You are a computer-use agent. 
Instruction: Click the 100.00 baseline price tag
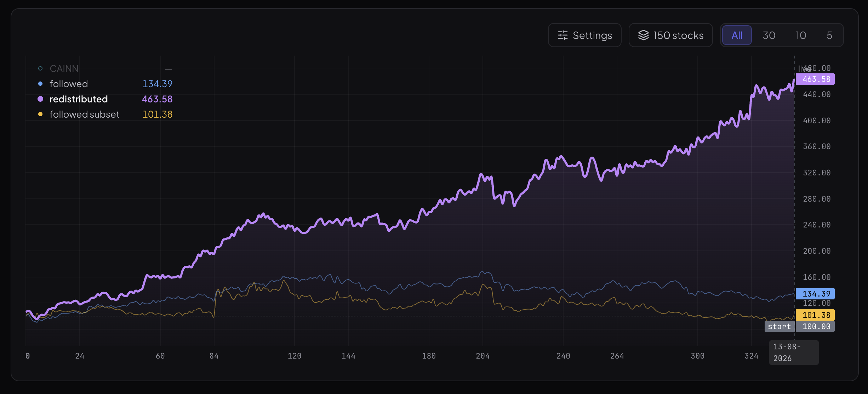pyautogui.click(x=815, y=326)
